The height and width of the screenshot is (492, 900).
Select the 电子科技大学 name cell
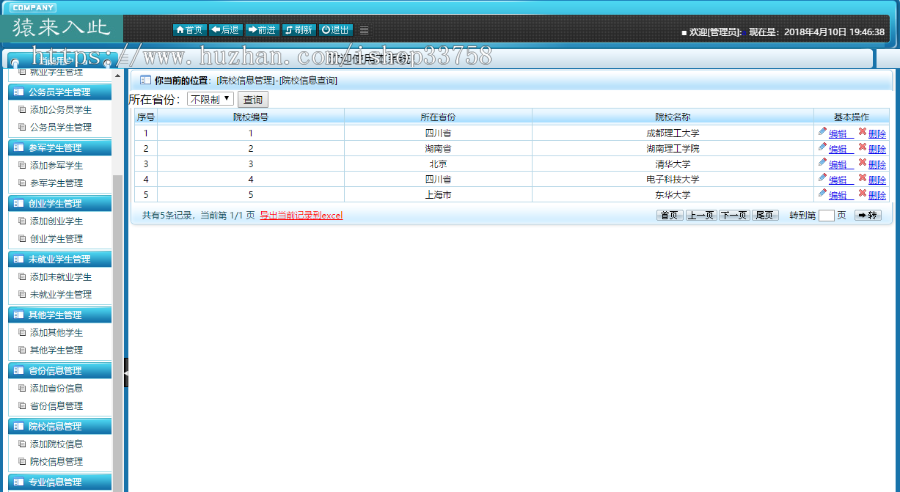pos(673,179)
